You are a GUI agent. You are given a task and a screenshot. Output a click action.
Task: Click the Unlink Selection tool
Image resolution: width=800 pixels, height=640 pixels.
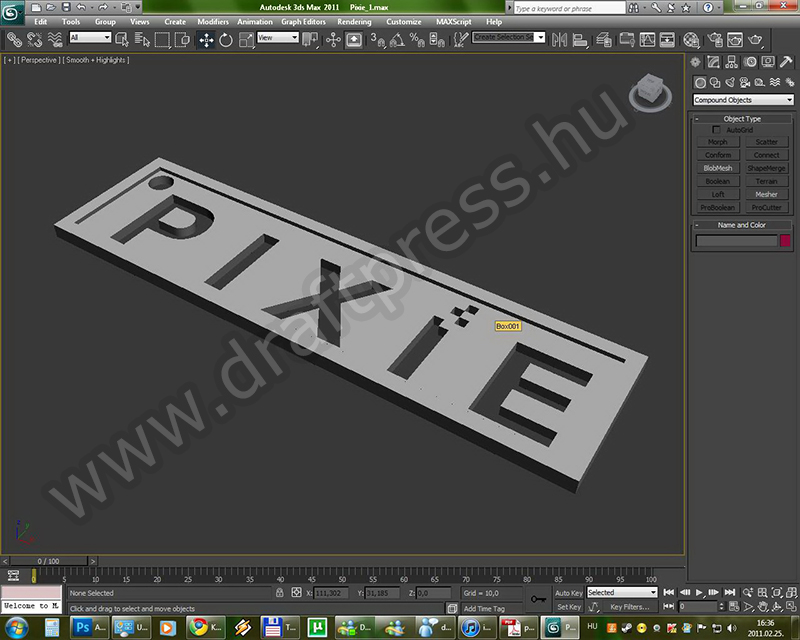35,39
